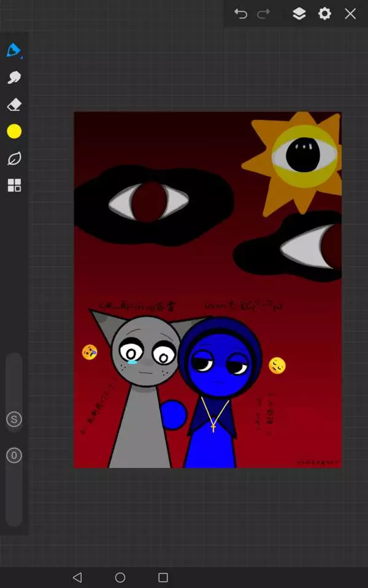Screen dimensions: 368x588
Task: Close the drawing editor
Action: [350, 13]
